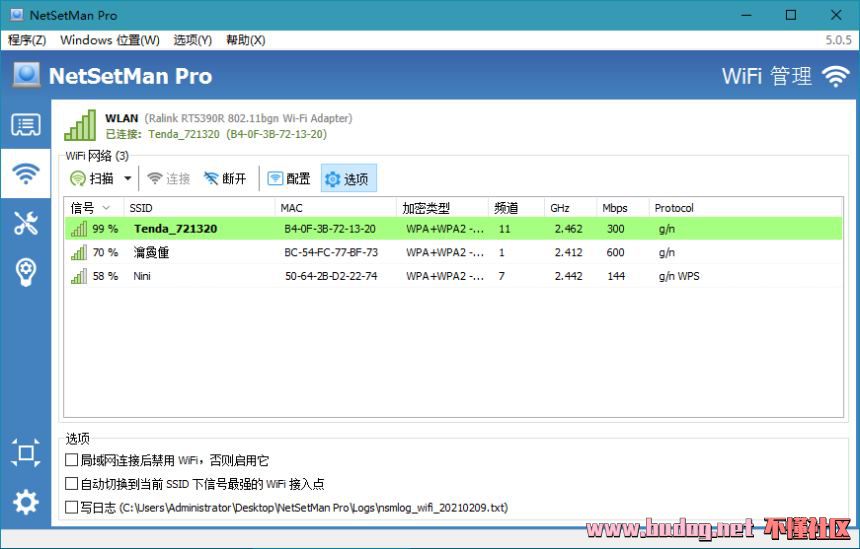Screen dimensions: 860x549
Task: Enable disabling WiFi after LAN connection
Action: click(x=71, y=460)
